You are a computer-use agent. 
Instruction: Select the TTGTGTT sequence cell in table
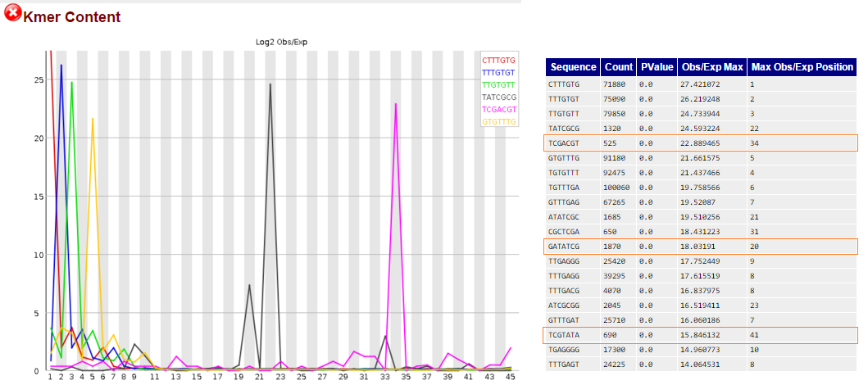click(x=573, y=113)
